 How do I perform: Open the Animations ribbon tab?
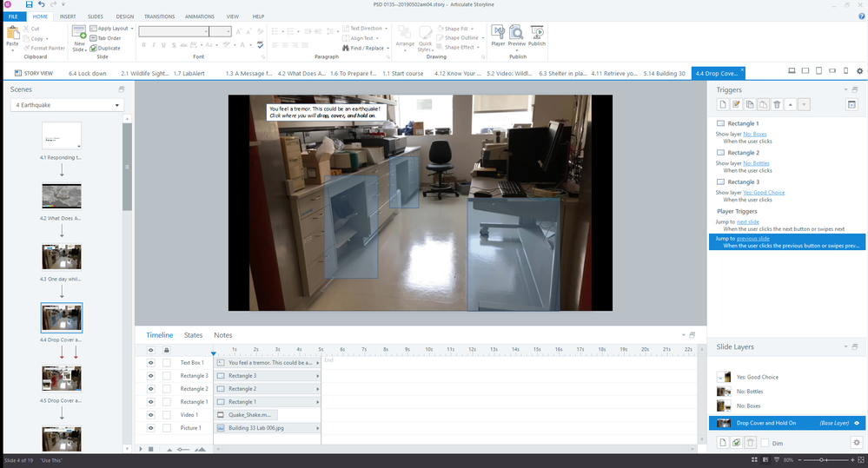point(199,16)
